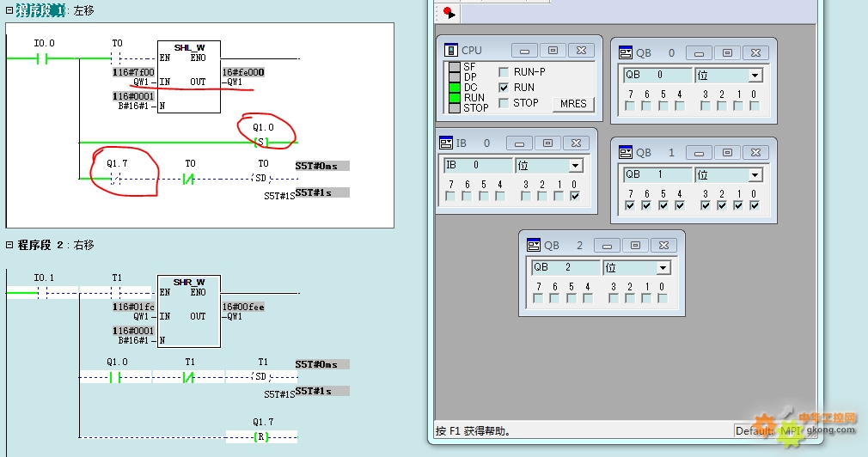Collapse program segment 1 左移
This screenshot has height=457, width=868.
click(9, 10)
